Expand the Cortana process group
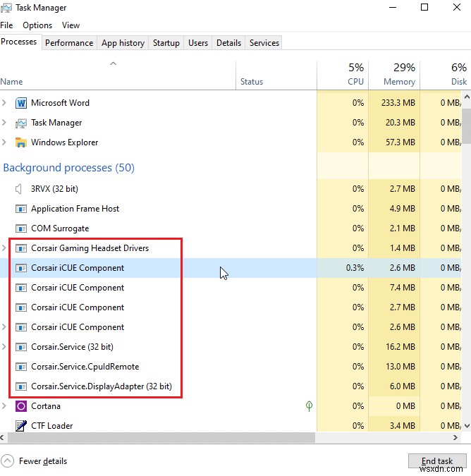 4,406
